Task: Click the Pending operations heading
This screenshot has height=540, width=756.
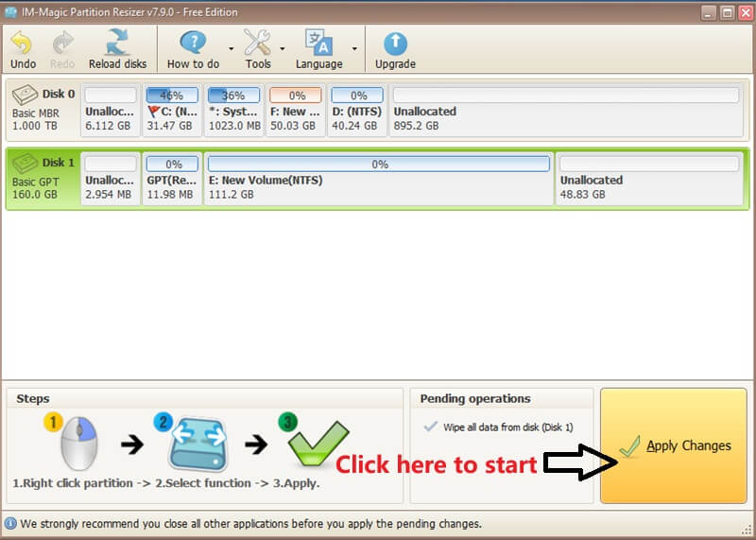Action: tap(475, 398)
